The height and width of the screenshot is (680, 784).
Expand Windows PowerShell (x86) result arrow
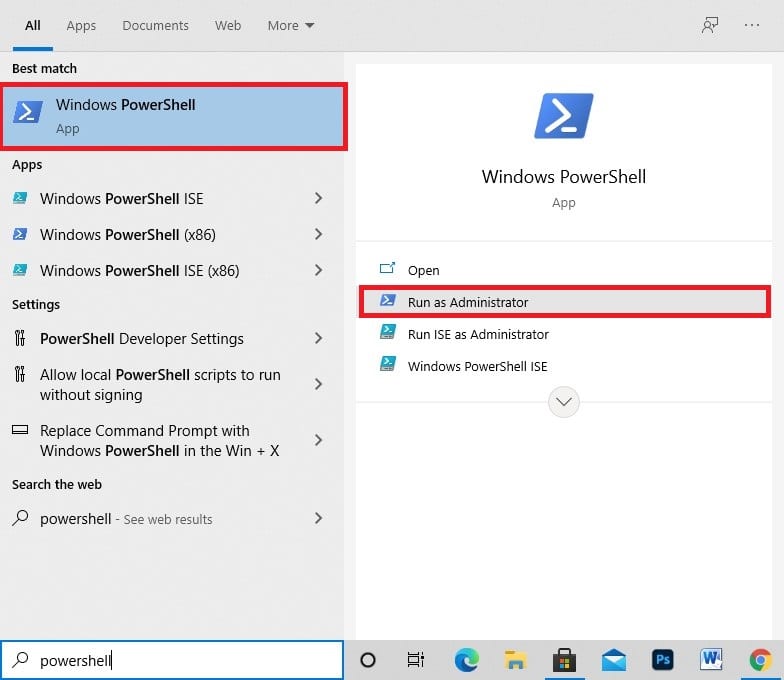pos(318,234)
